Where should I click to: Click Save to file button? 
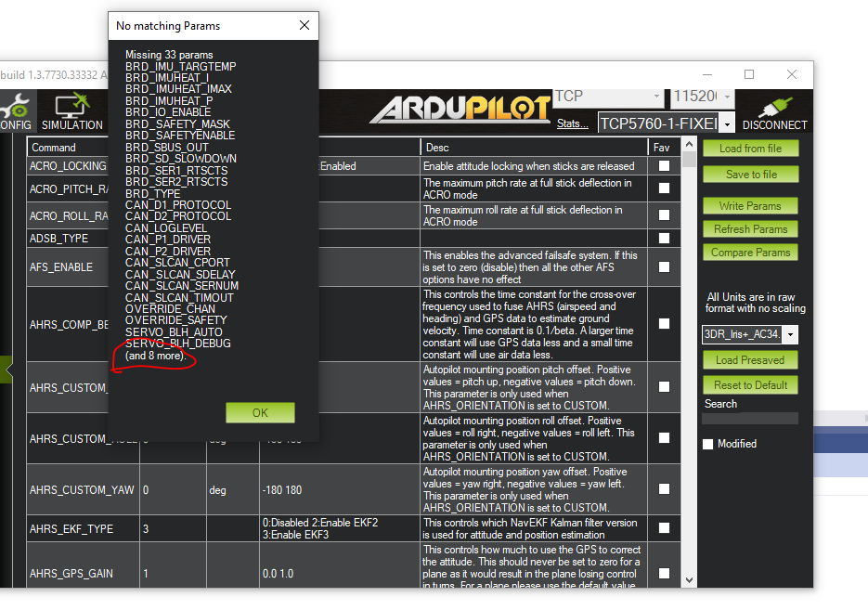coord(751,175)
